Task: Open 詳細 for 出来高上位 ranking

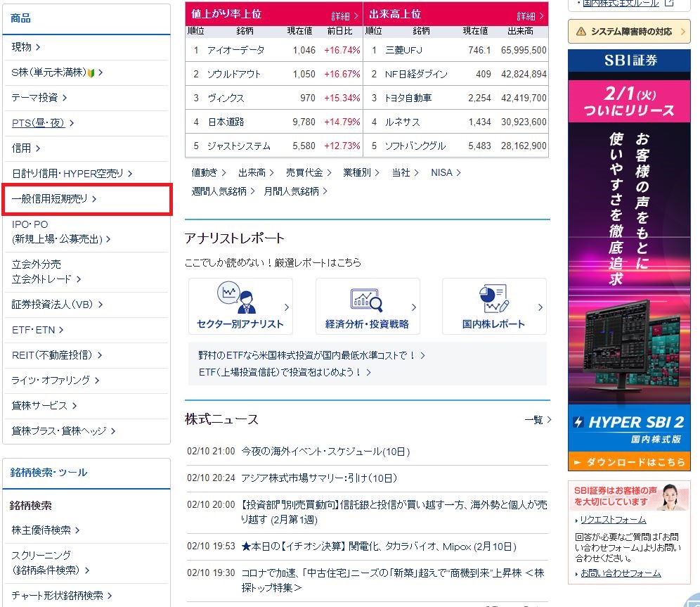Action: (x=531, y=16)
